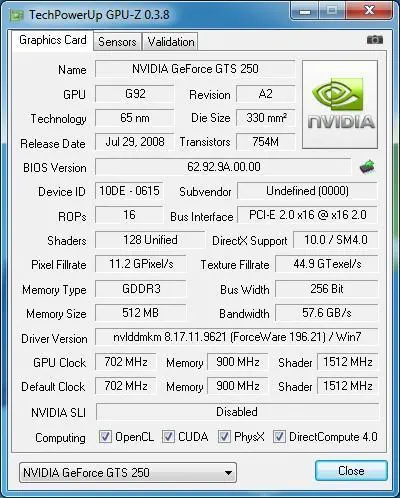Image resolution: width=400 pixels, height=498 pixels.
Task: Click the BIOS save chip icon
Action: tap(367, 167)
